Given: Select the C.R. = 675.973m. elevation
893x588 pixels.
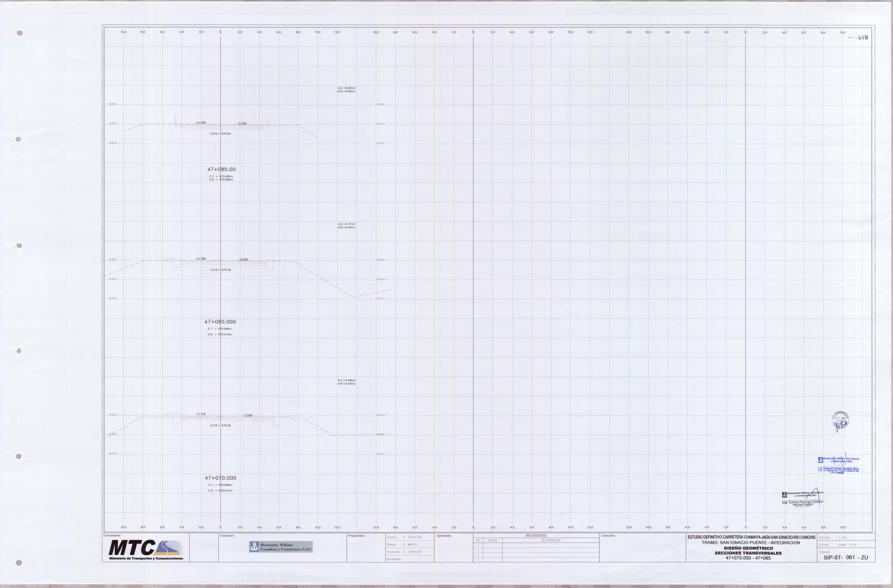Looking at the screenshot, I should pyautogui.click(x=220, y=334).
